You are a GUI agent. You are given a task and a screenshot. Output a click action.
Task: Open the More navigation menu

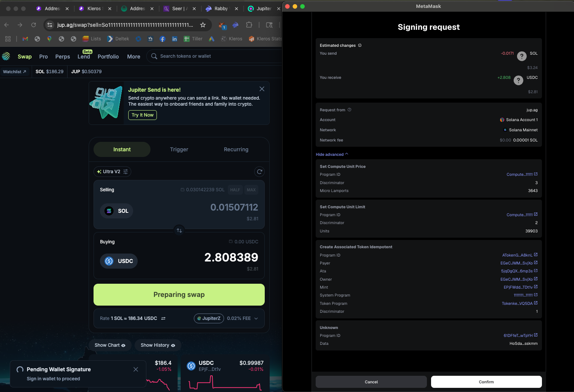134,57
